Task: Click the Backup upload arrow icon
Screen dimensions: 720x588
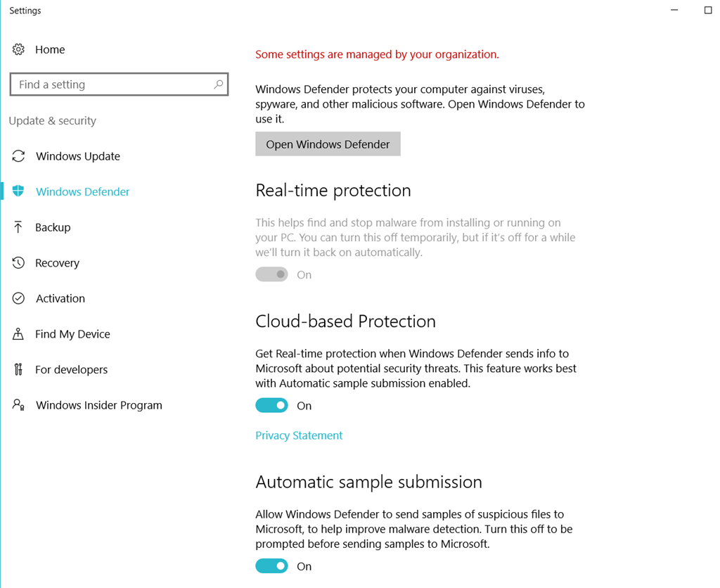Action: click(18, 227)
